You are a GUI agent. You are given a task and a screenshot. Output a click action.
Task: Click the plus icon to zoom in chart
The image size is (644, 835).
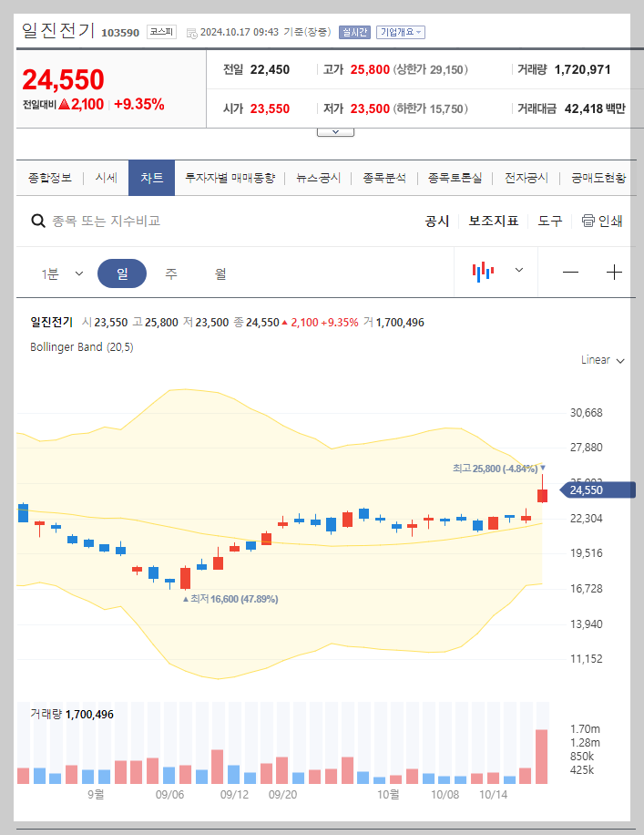pos(615,273)
